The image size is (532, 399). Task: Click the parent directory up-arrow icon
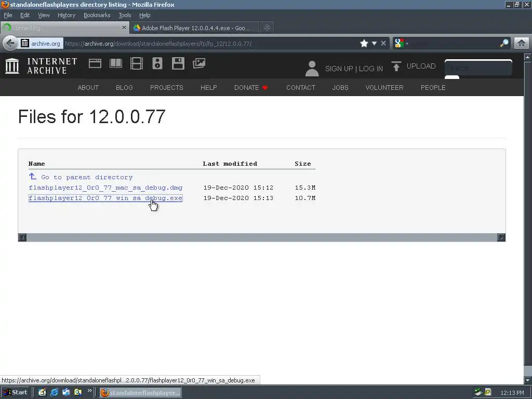(x=33, y=177)
